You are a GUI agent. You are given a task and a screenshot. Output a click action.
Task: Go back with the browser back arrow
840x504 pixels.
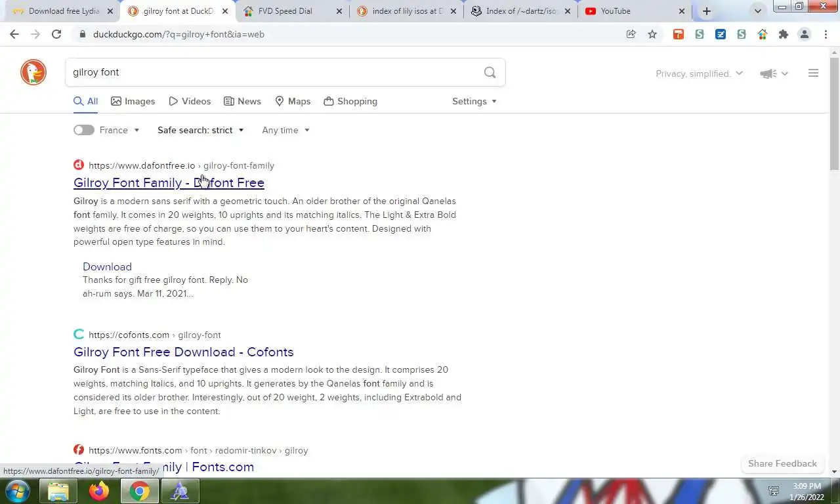point(14,34)
